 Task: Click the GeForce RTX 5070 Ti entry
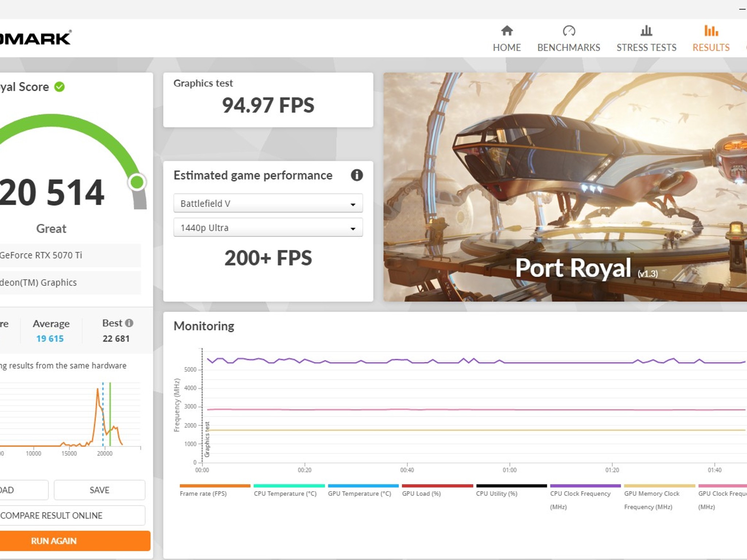click(70, 255)
